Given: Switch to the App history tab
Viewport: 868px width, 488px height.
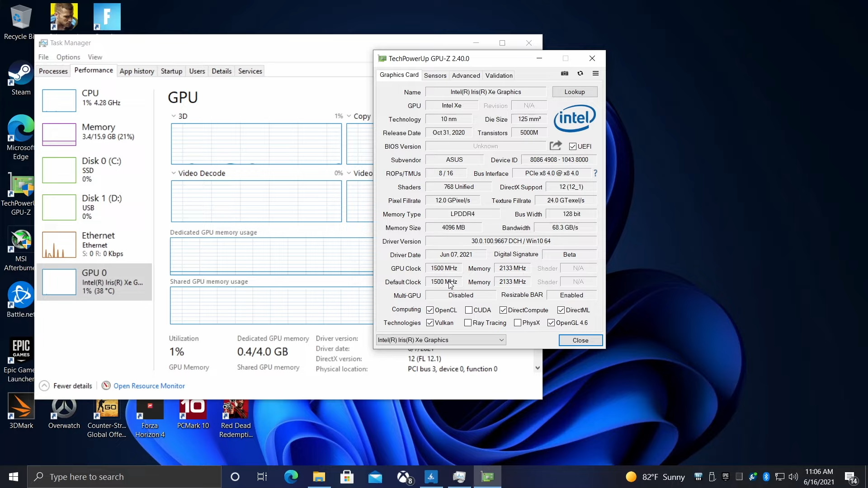Looking at the screenshot, I should click(x=137, y=71).
